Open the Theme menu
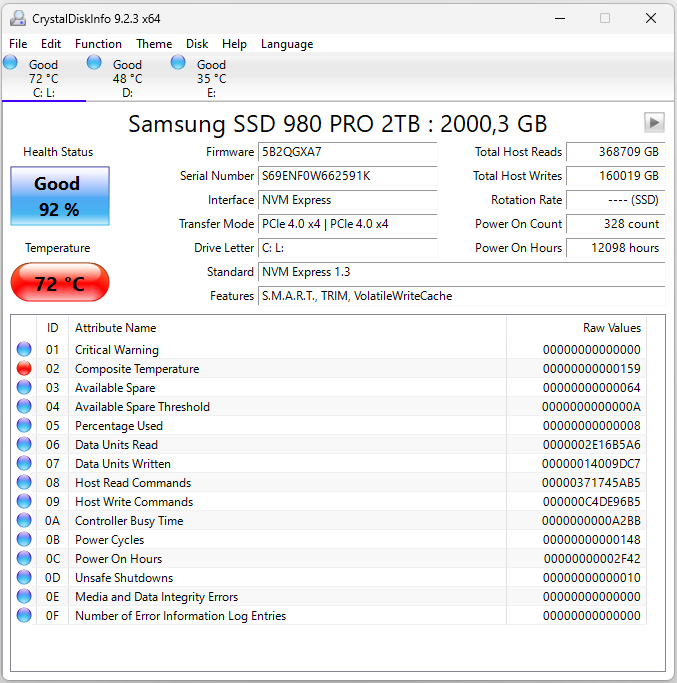 click(x=154, y=44)
